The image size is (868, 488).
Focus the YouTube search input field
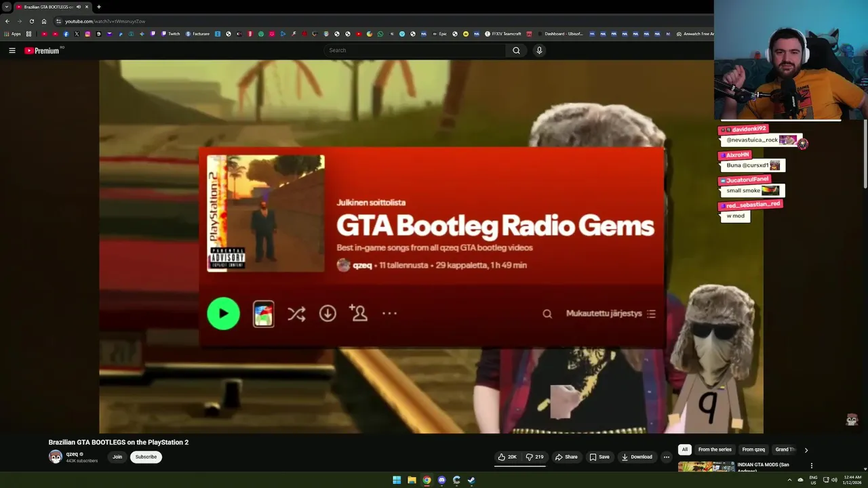(x=414, y=50)
